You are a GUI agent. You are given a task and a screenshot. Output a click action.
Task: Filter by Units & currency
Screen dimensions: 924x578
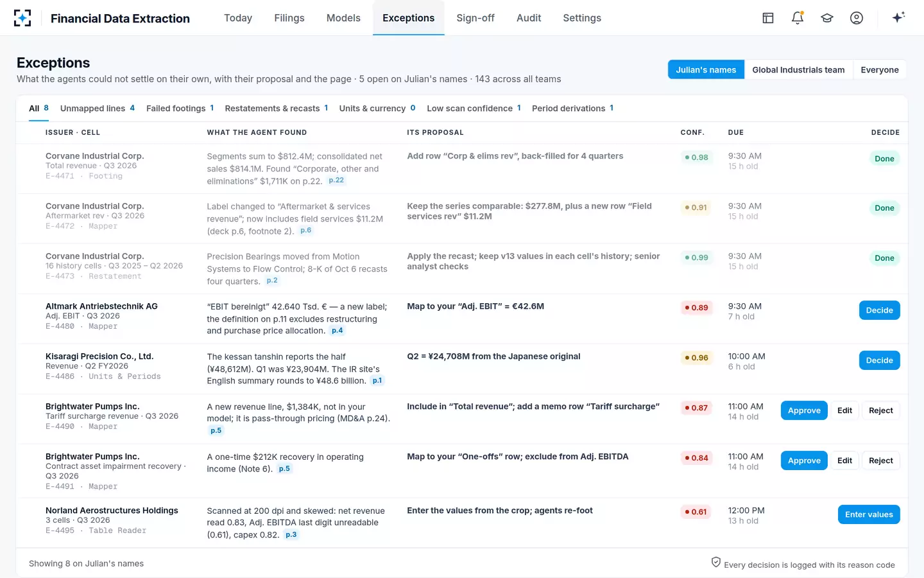coord(377,109)
